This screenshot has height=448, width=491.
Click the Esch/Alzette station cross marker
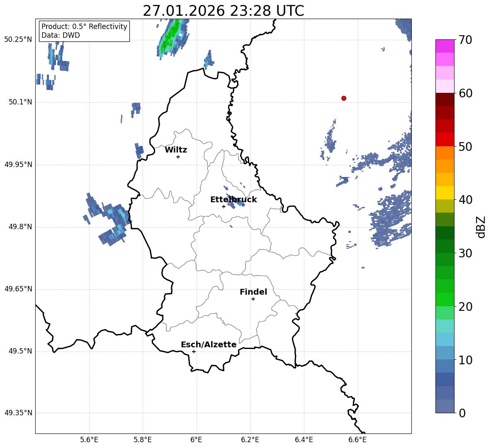194,351
